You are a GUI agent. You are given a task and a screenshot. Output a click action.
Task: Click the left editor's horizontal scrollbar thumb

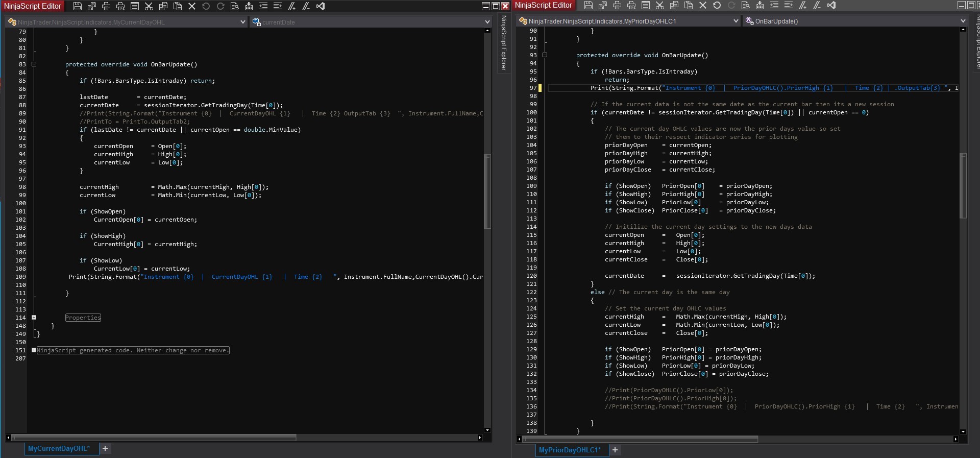tap(153, 438)
